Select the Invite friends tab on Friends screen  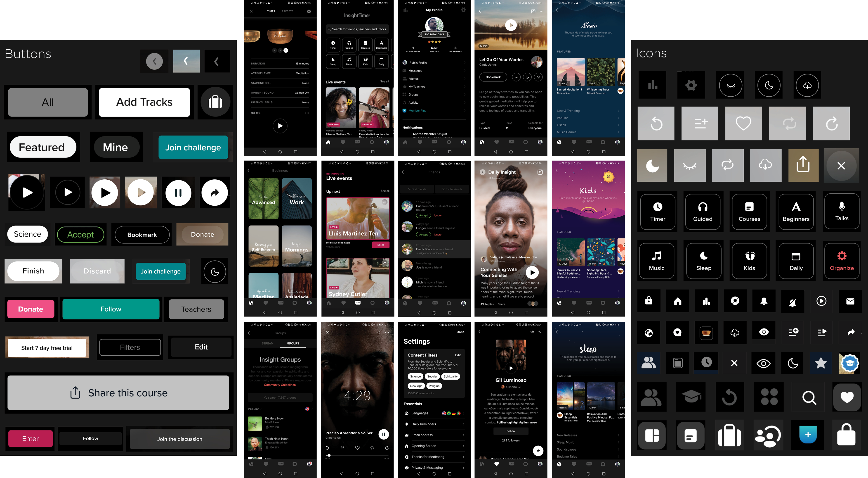click(x=452, y=189)
